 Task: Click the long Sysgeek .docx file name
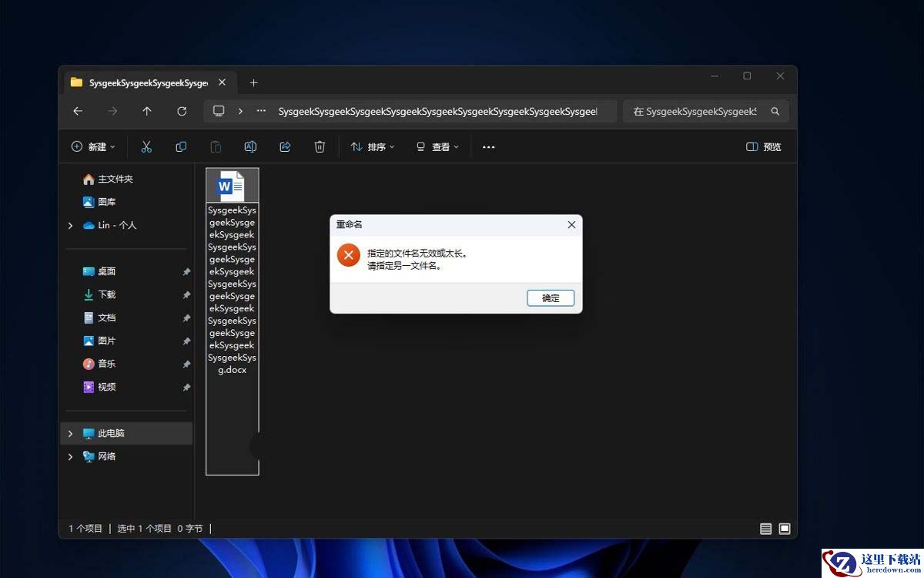tap(232, 290)
